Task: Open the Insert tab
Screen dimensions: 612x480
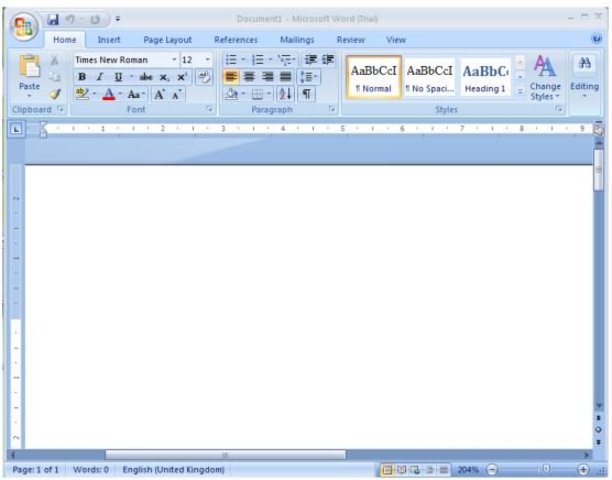Action: pos(109,40)
